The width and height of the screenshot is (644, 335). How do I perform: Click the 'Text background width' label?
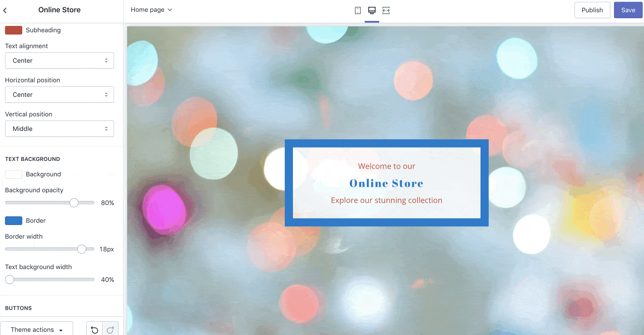tap(39, 267)
